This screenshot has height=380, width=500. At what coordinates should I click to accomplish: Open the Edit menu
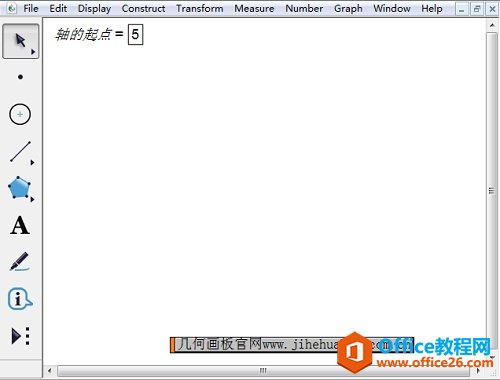click(58, 8)
